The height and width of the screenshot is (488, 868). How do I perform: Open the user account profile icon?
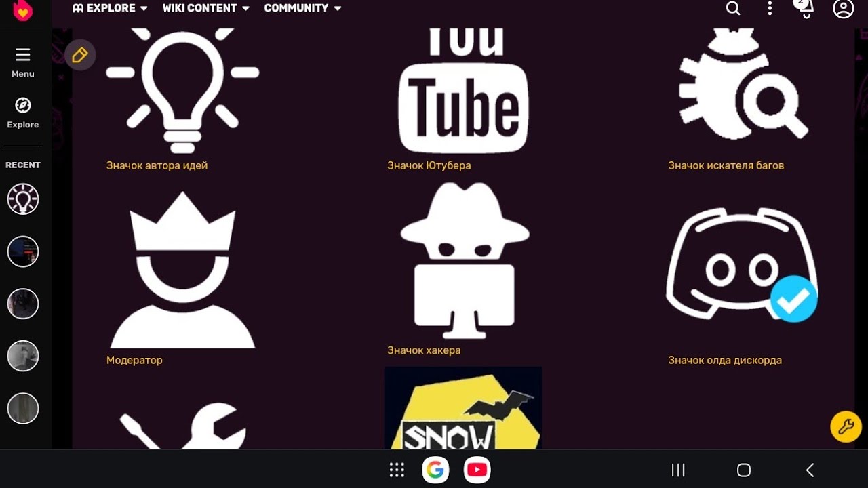844,8
